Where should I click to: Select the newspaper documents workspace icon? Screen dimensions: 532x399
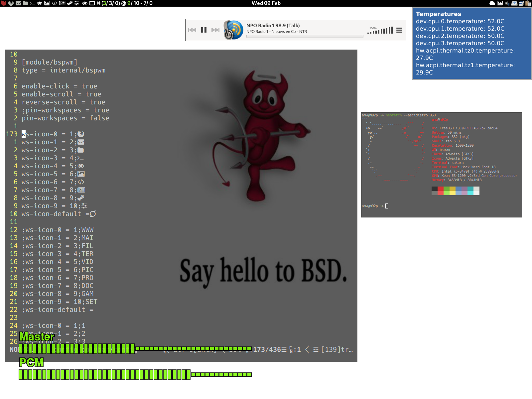click(62, 3)
